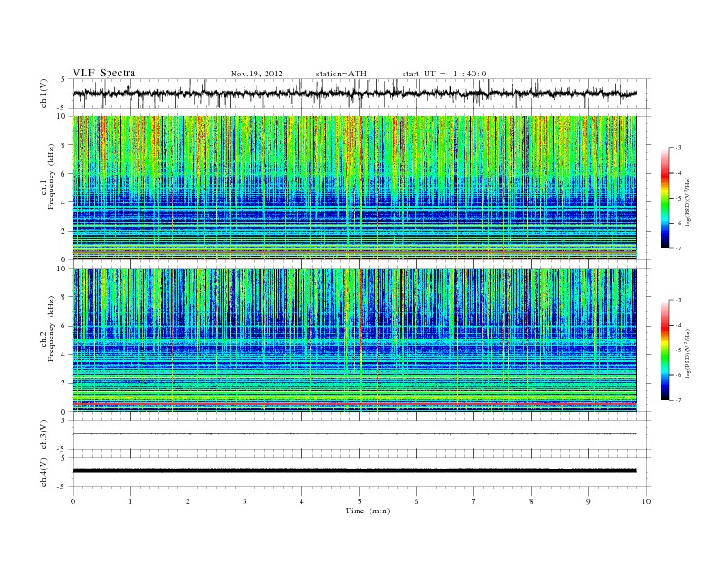
Task: Click the "-7" label on ch.2 colorbar
Action: 678,400
